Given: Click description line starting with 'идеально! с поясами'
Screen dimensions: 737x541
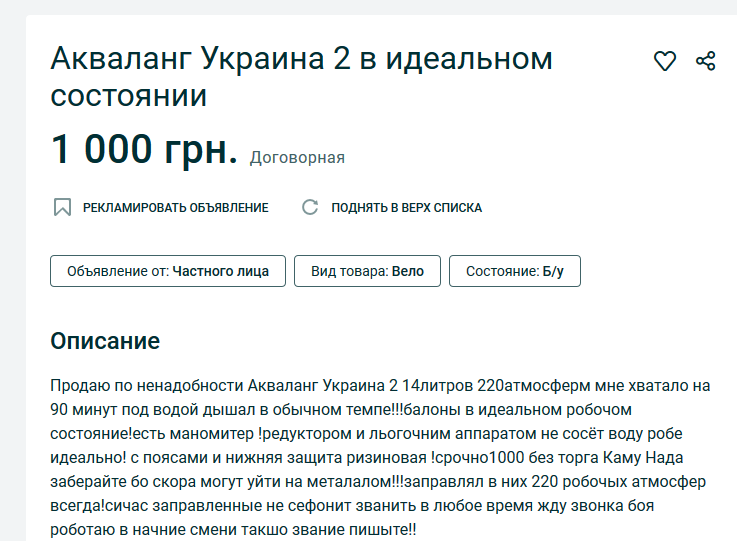Looking at the screenshot, I should (x=370, y=458).
